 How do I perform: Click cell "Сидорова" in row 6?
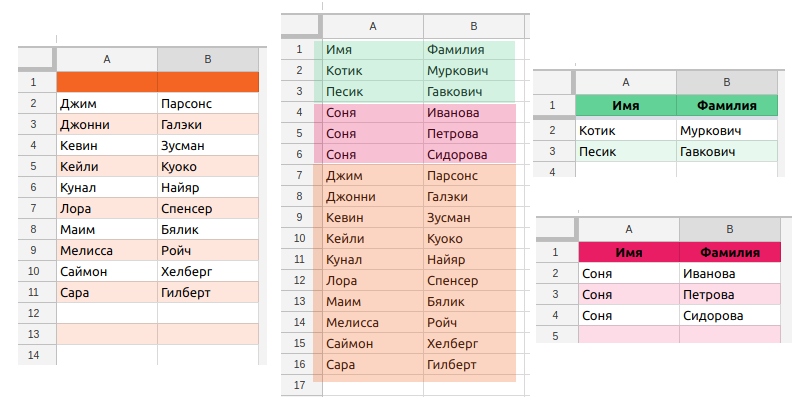tap(457, 155)
